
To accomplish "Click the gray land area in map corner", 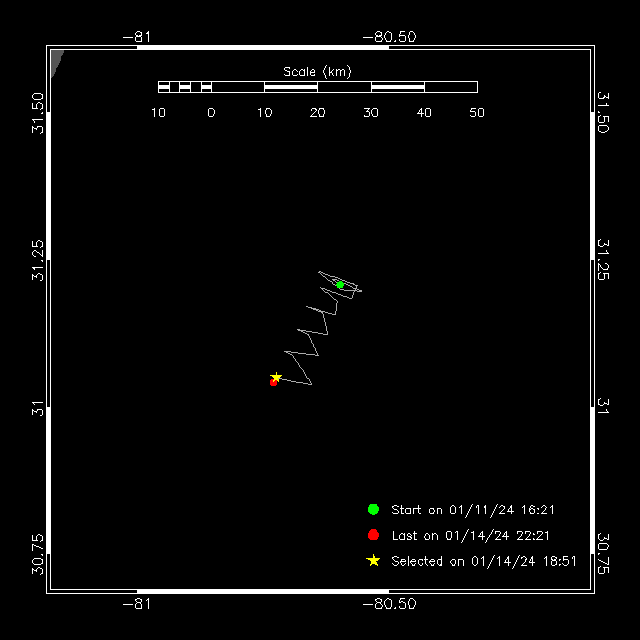I will tap(56, 61).
